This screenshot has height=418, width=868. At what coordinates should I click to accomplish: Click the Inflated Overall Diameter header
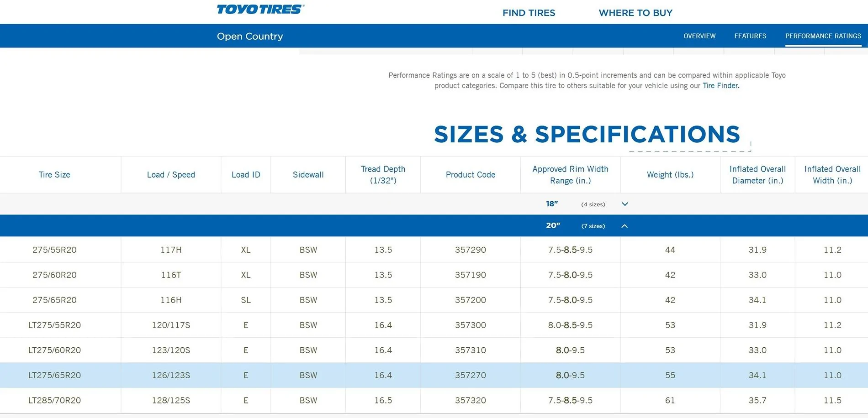757,175
